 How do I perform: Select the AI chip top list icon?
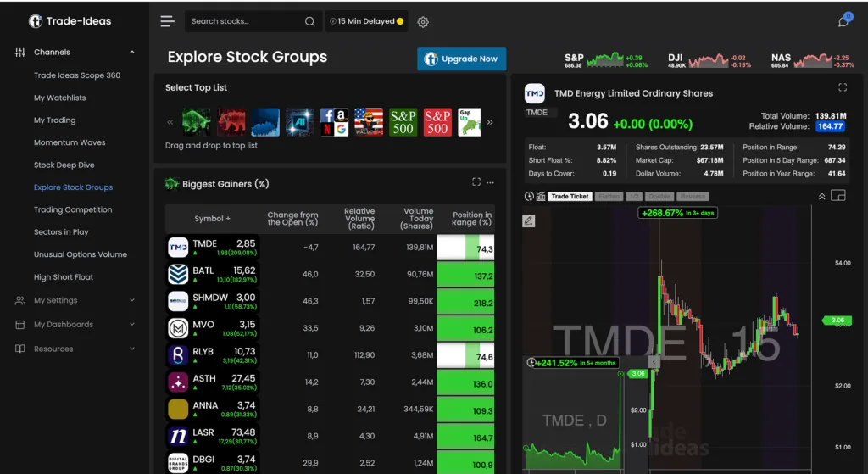pyautogui.click(x=299, y=122)
